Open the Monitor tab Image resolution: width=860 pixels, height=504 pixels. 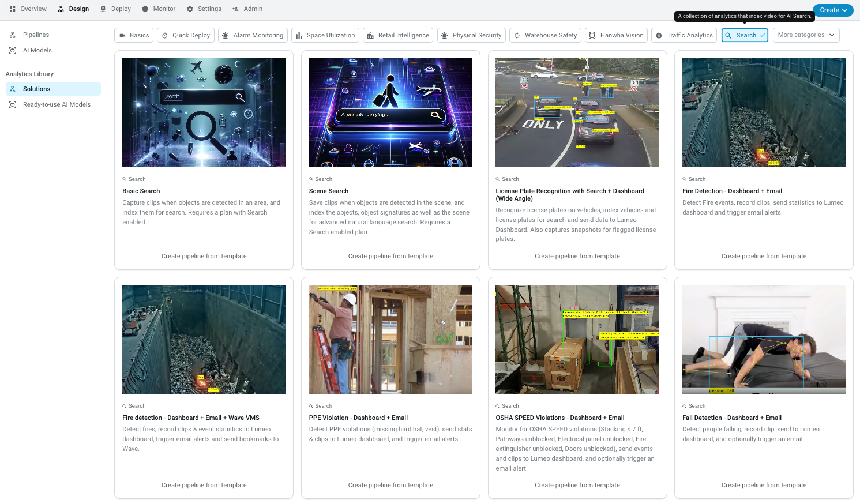pyautogui.click(x=159, y=9)
